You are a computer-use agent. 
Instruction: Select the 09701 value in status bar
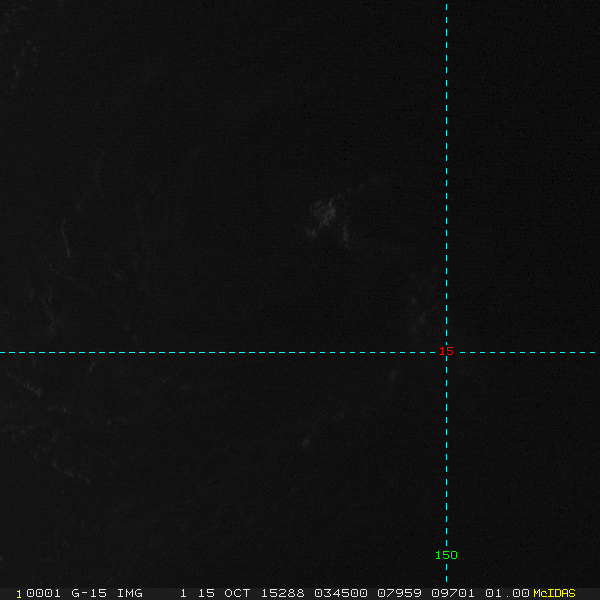[453, 593]
